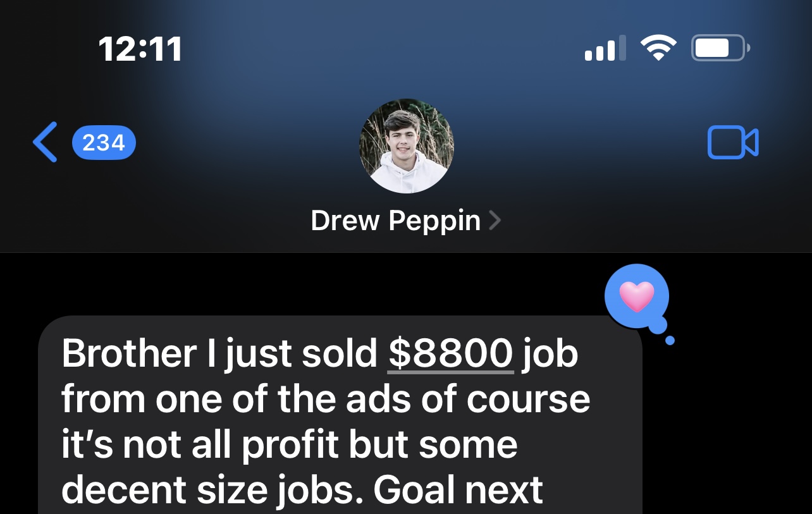This screenshot has height=514, width=812.
Task: Tap the blue back arrow
Action: pos(45,142)
